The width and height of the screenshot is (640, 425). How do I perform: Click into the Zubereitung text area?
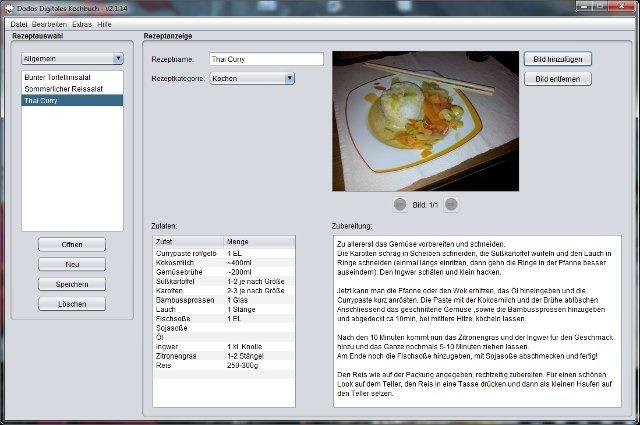tap(477, 321)
